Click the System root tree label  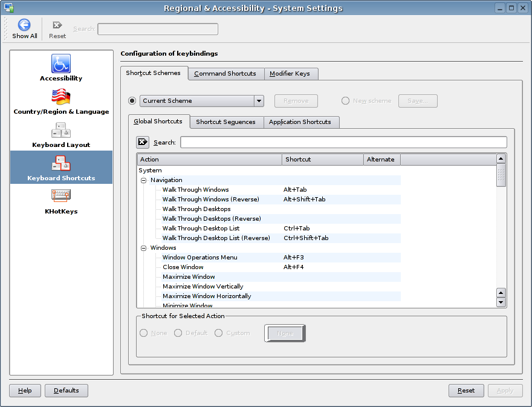pyautogui.click(x=150, y=171)
